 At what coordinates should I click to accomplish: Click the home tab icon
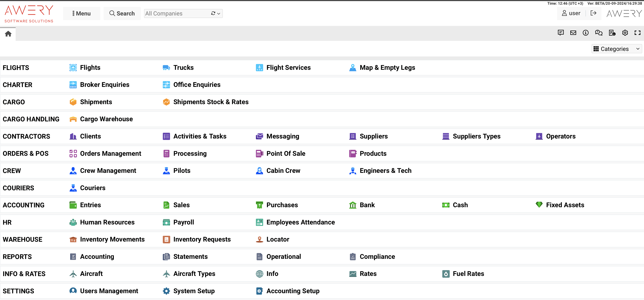8,34
